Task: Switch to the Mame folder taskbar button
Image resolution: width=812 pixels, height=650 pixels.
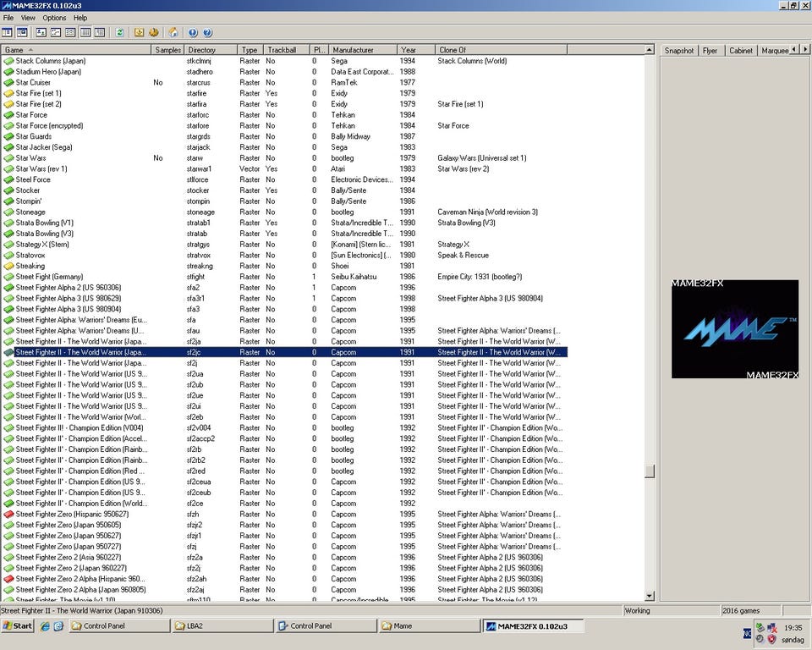Action: click(429, 625)
